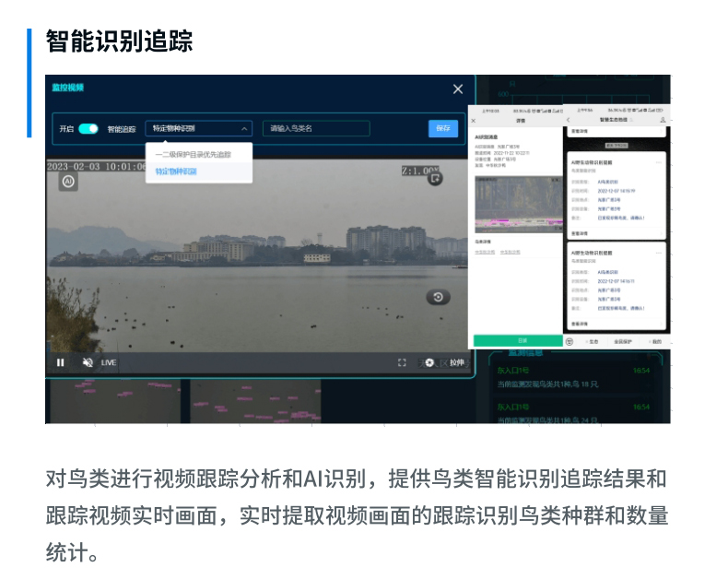
Task: Click the refresh replay icon on video
Action: (438, 297)
